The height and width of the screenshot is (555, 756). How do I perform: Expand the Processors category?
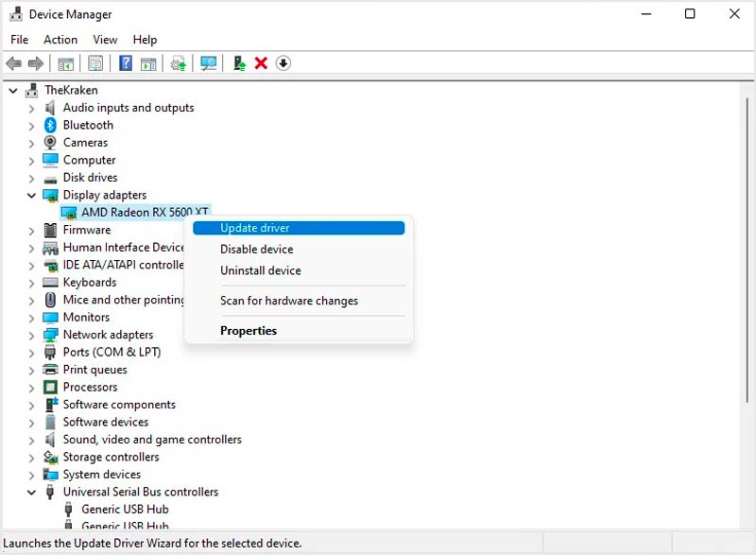[31, 388]
